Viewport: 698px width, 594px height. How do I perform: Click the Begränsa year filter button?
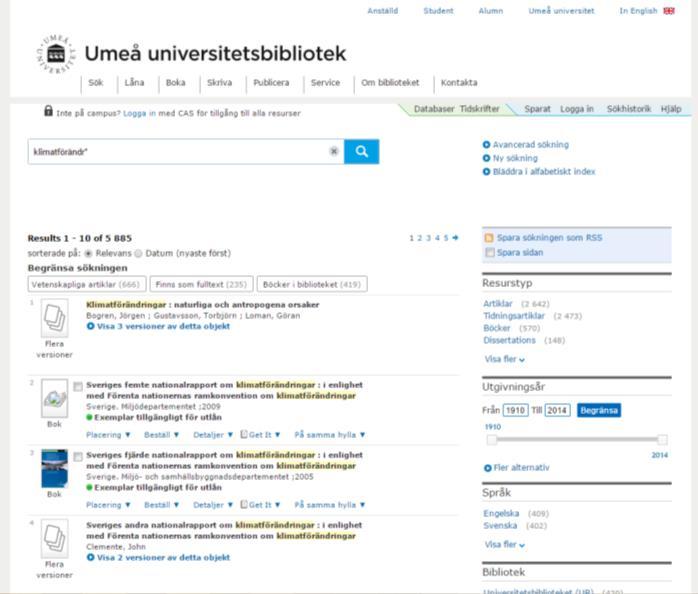pyautogui.click(x=599, y=410)
